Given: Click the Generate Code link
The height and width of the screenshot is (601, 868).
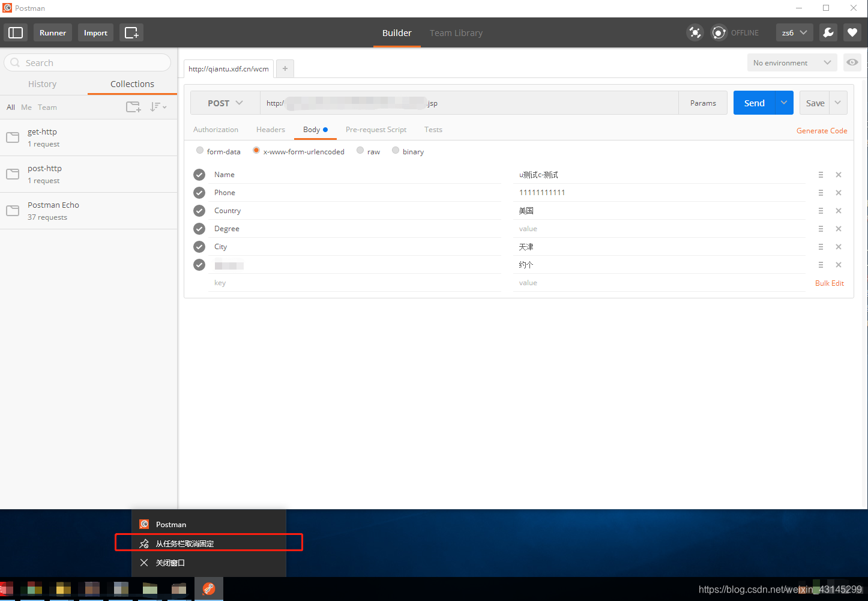Looking at the screenshot, I should 822,130.
